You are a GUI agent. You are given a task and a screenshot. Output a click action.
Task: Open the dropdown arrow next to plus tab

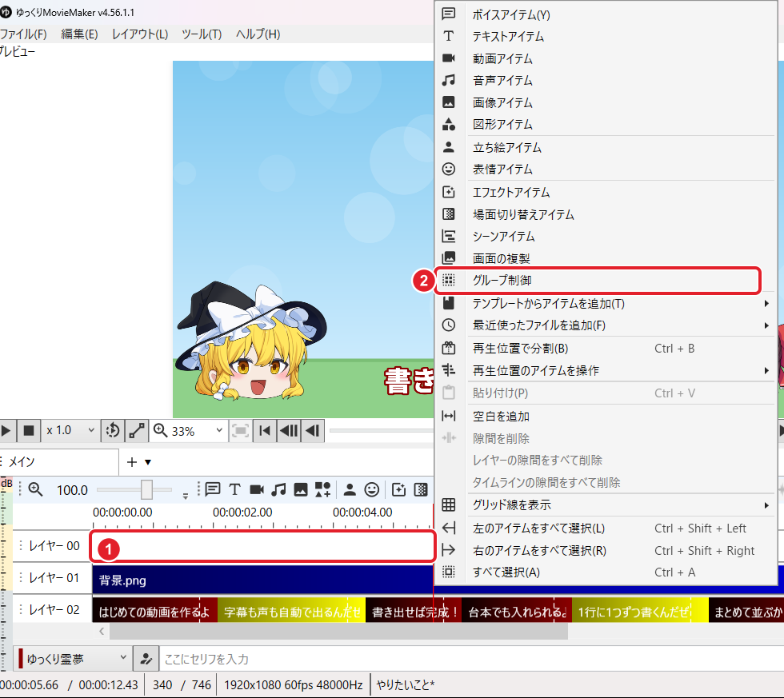(x=148, y=462)
